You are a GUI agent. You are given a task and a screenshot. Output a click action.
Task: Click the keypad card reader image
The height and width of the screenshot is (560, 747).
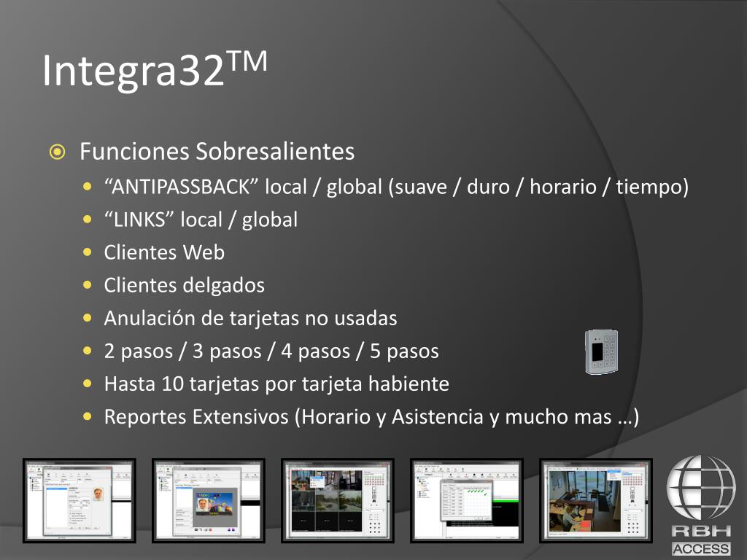(602, 352)
